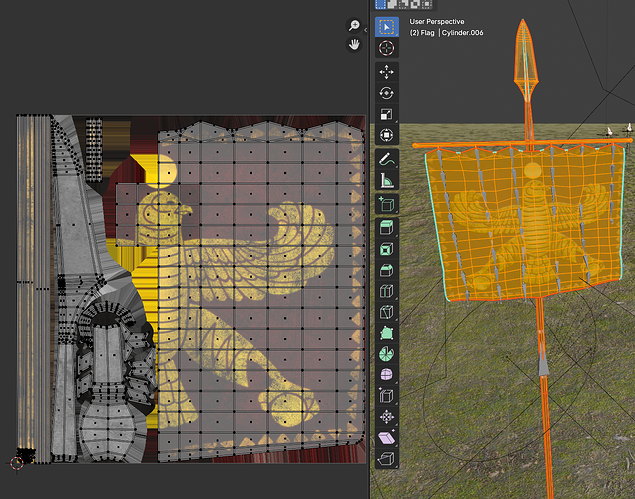Choose the Move tool in the viewport toolbar
Viewport: 635px width, 499px height.
pos(387,72)
